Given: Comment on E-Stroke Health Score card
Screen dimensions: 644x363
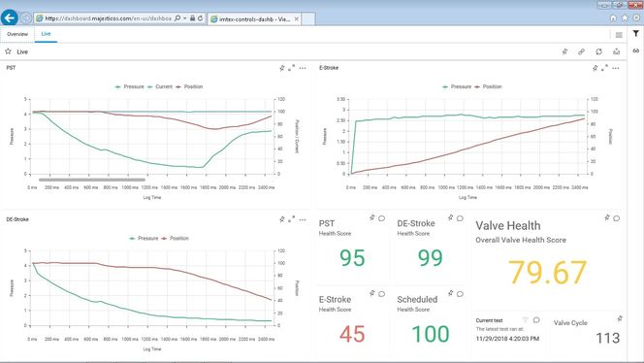Looking at the screenshot, I should point(381,294).
